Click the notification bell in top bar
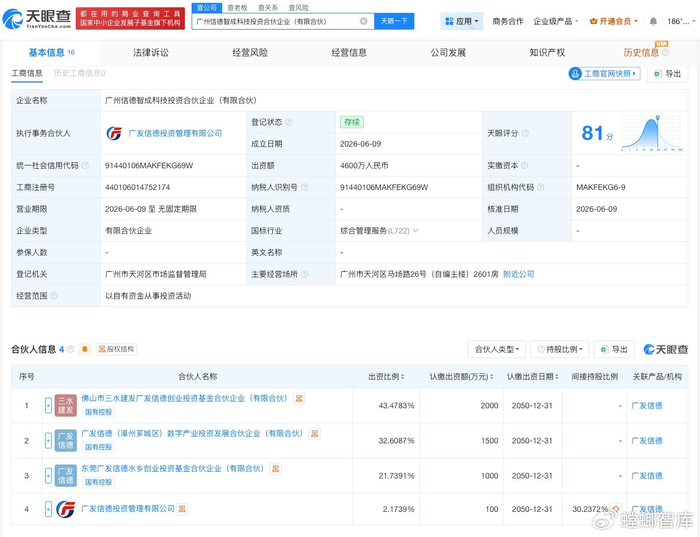The height and width of the screenshot is (537, 700). pyautogui.click(x=653, y=21)
